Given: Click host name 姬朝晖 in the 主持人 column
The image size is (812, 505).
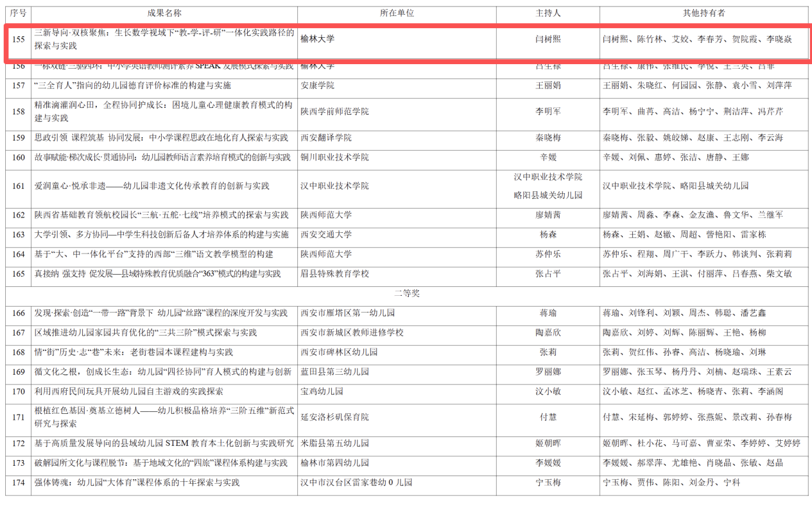Looking at the screenshot, I should pyautogui.click(x=548, y=443).
